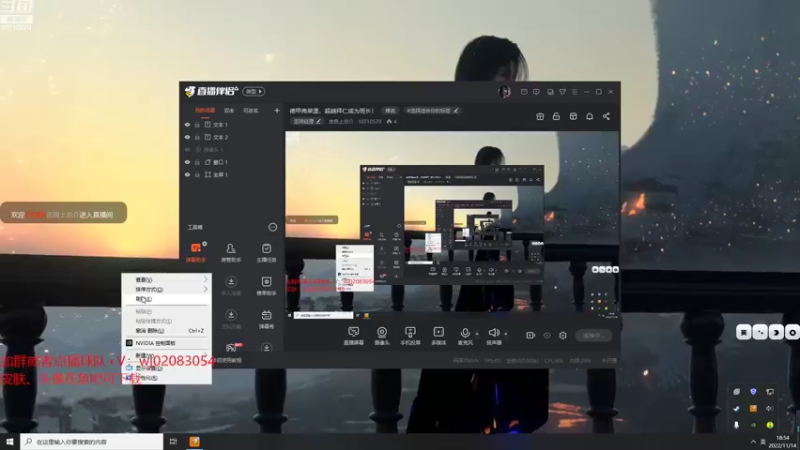Collapse the toolbox with the minus circle
Image resolution: width=800 pixels, height=450 pixels.
[x=273, y=227]
